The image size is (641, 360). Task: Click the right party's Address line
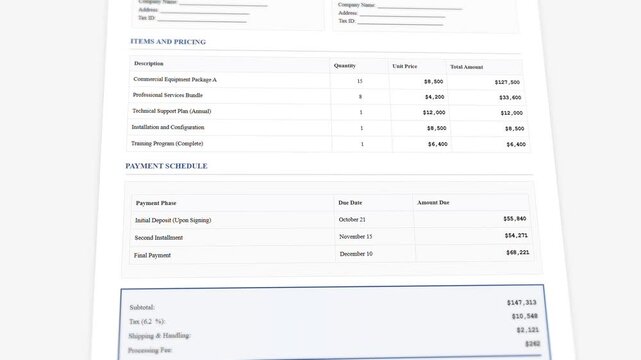coord(392,14)
